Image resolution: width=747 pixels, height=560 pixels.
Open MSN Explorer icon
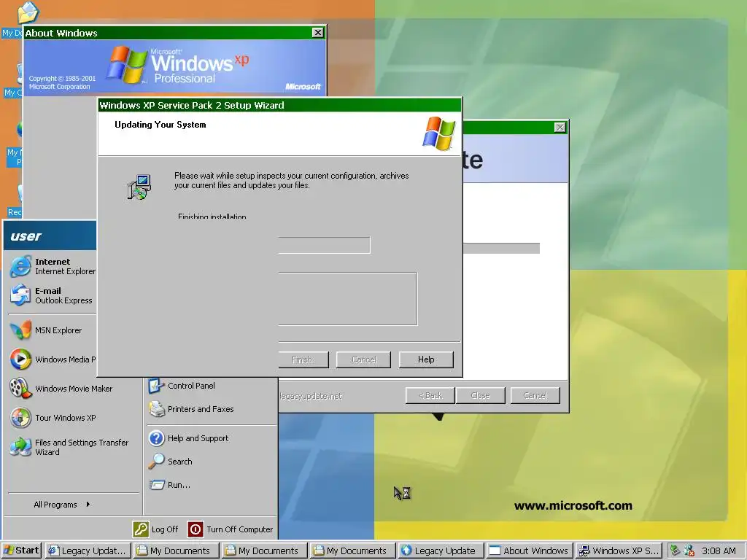pyautogui.click(x=20, y=330)
